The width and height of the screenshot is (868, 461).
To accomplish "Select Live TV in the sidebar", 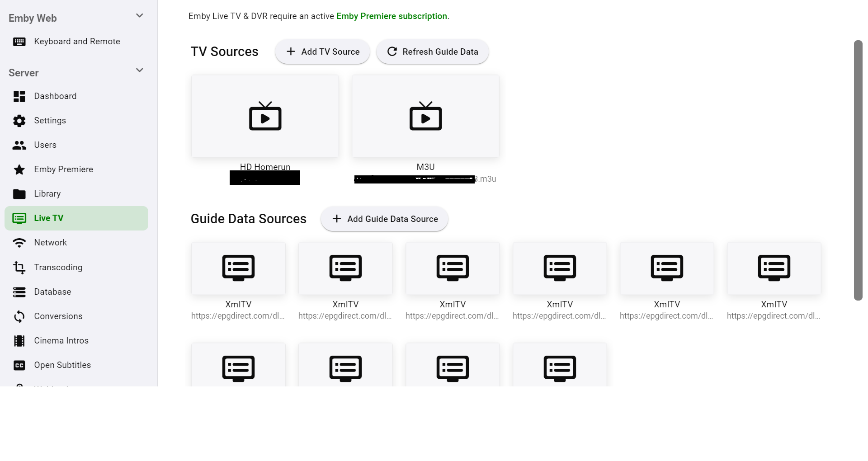I will click(x=76, y=218).
